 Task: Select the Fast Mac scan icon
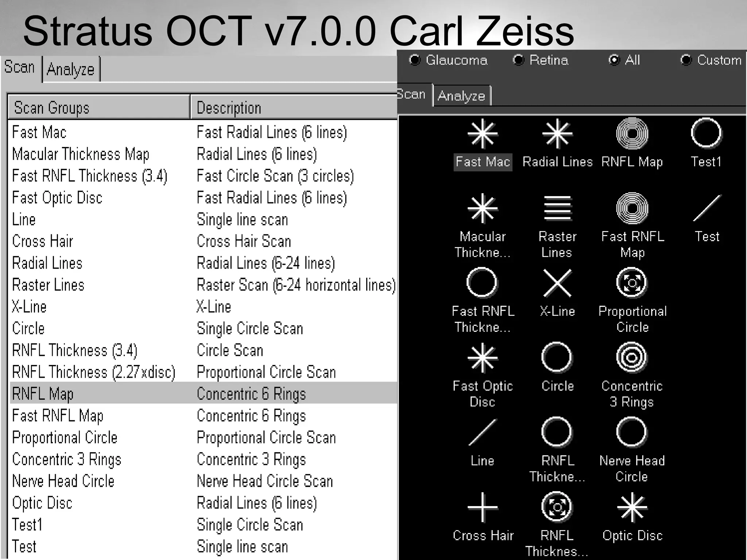click(x=482, y=134)
